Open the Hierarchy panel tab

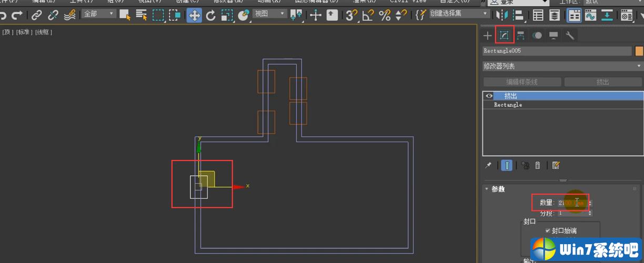coord(520,35)
